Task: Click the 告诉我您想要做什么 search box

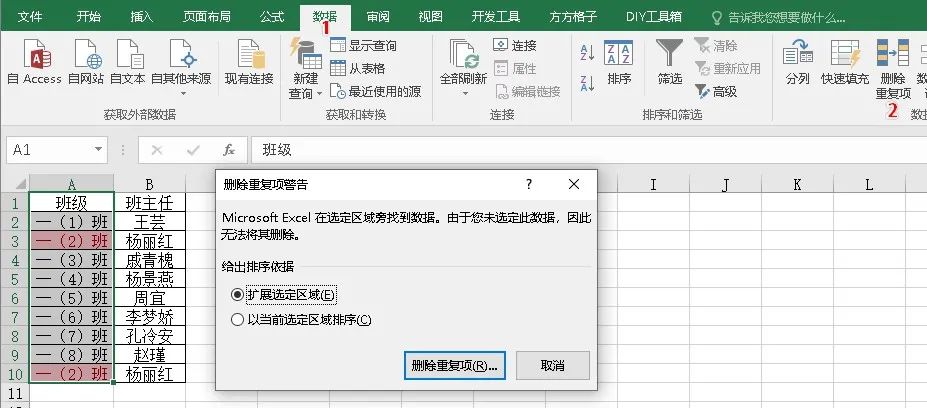Action: [x=777, y=17]
